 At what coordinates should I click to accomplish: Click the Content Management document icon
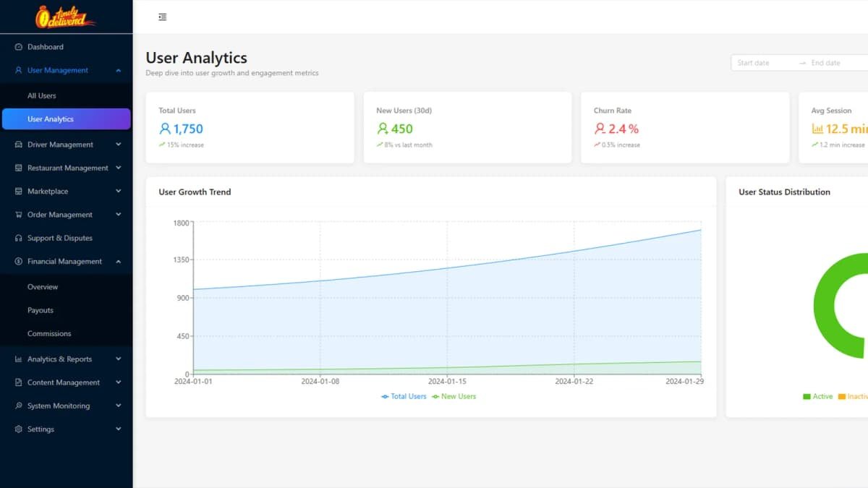19,382
